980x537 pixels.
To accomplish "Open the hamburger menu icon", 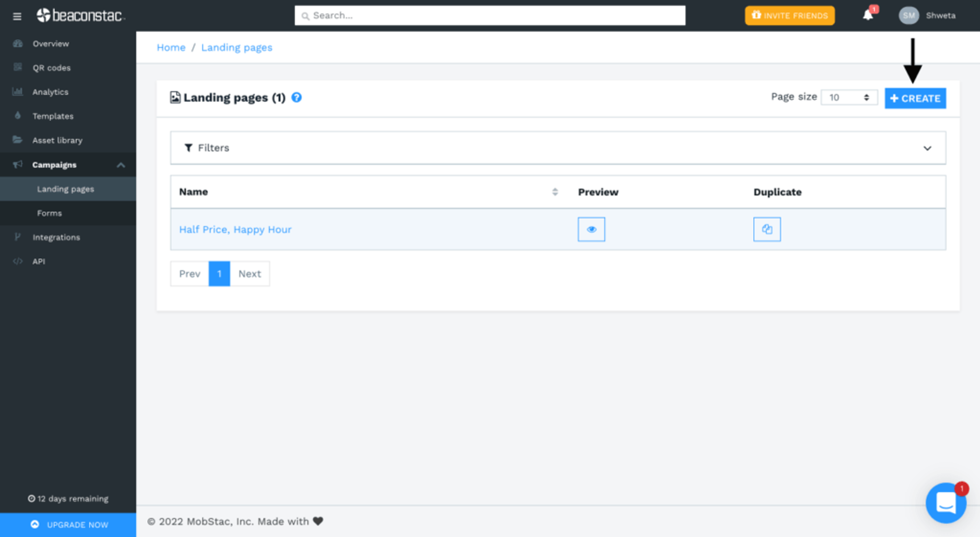I will click(x=17, y=16).
